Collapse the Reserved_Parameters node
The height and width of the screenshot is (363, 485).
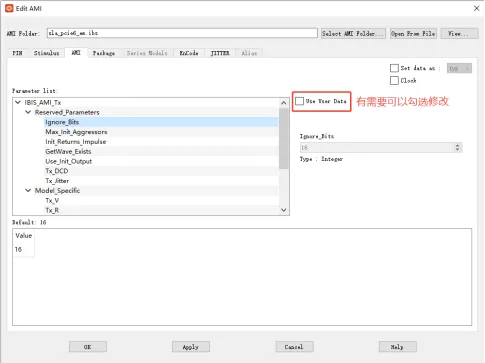coord(28,112)
